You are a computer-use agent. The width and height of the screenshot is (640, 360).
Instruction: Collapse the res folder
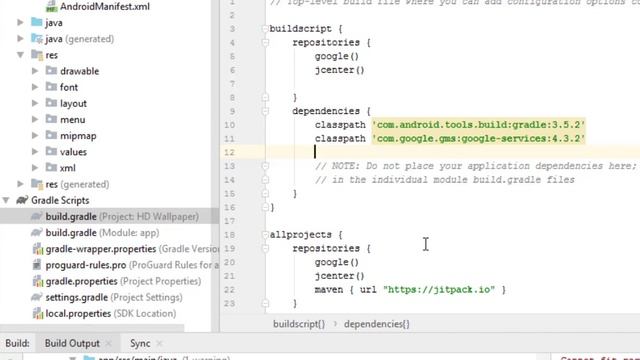(x=20, y=55)
